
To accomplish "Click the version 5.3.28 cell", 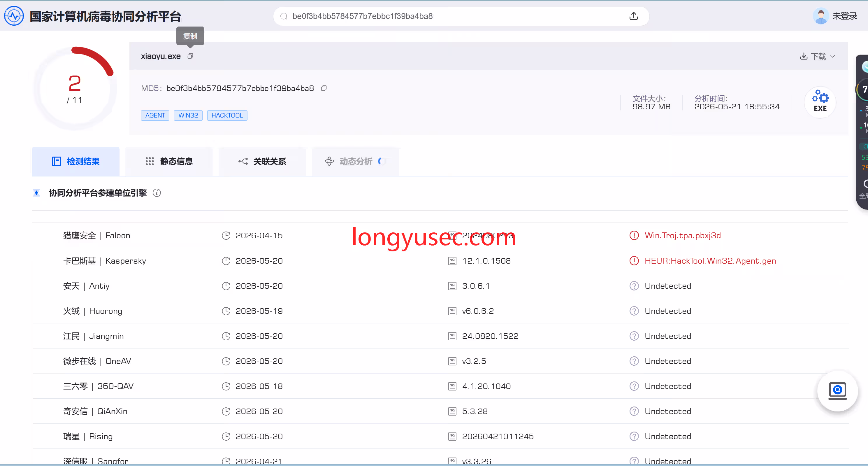I will coord(475,411).
